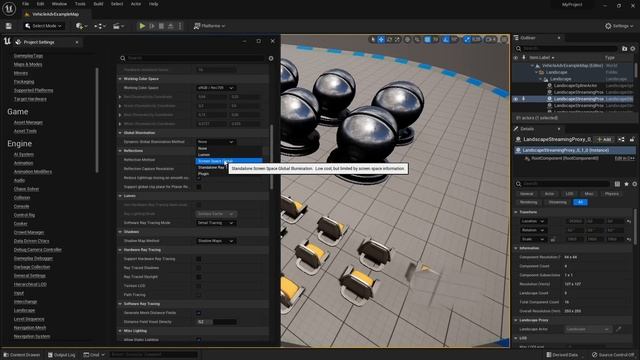The image size is (640, 360).
Task: Filter Details by Physics category
Action: pyautogui.click(x=611, y=194)
